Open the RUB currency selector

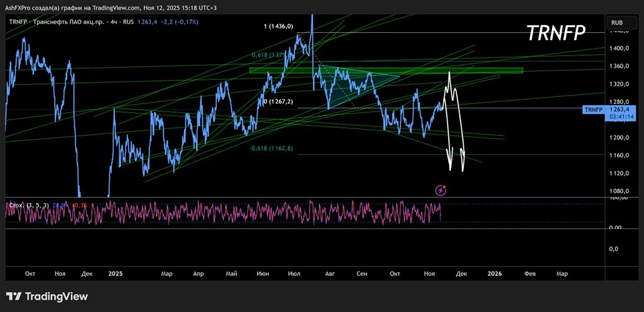(617, 23)
